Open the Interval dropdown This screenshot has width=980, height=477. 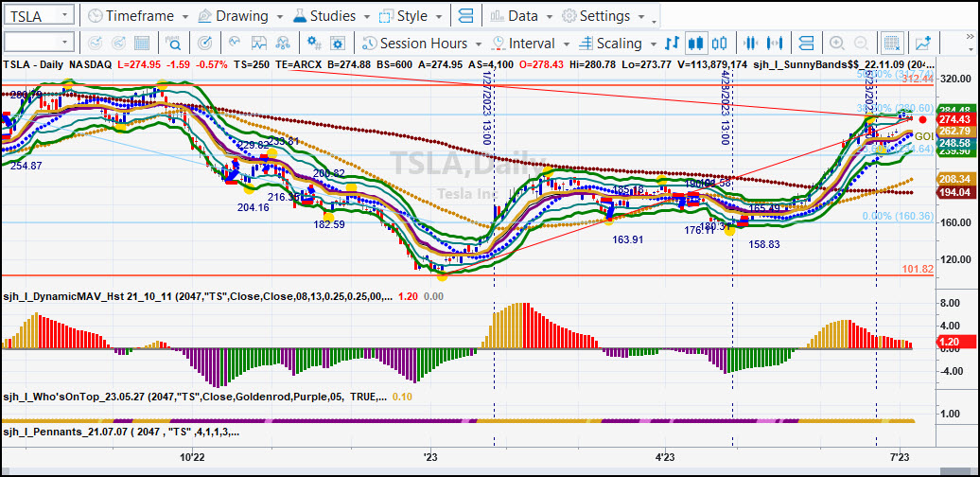point(532,44)
